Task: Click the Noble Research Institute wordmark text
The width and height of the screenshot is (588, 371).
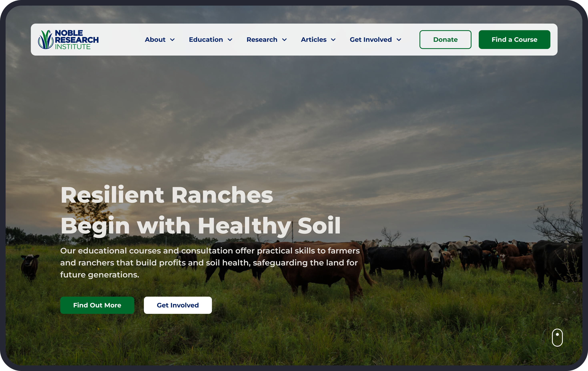Action: [x=77, y=40]
